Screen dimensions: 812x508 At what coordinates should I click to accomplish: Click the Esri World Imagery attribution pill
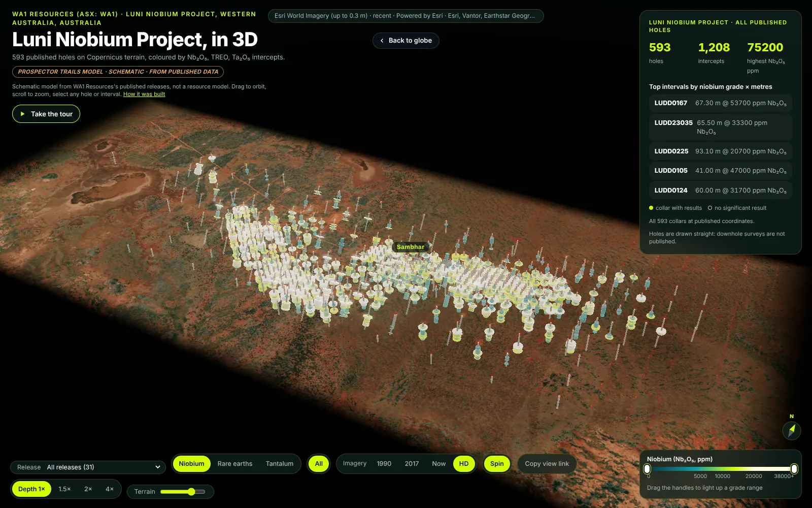pos(405,16)
